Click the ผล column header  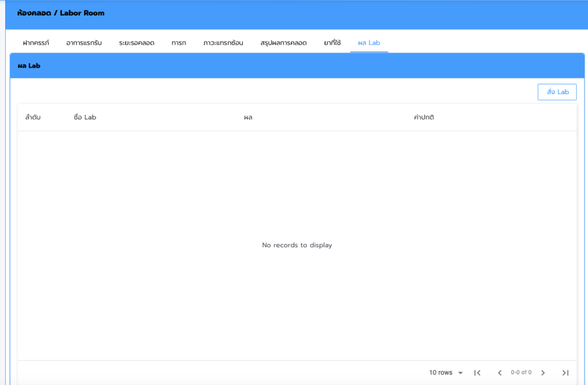248,118
